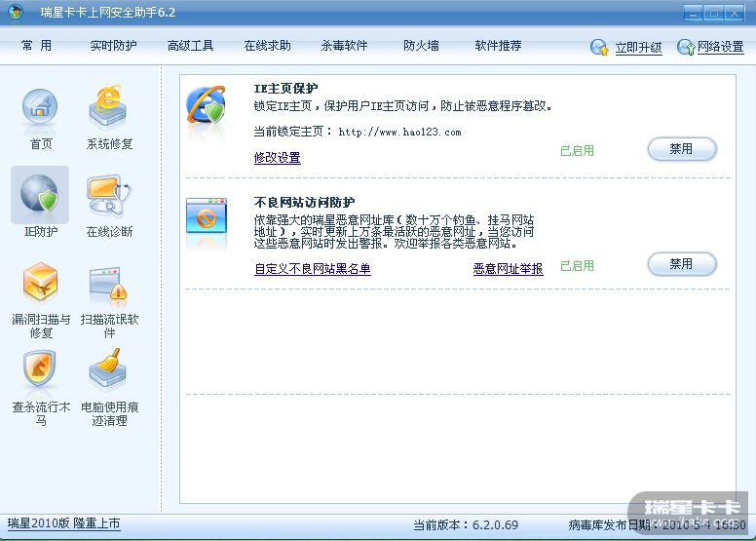The image size is (756, 541).
Task: Click the 立即升级 globe arrow icon
Action: [x=600, y=48]
